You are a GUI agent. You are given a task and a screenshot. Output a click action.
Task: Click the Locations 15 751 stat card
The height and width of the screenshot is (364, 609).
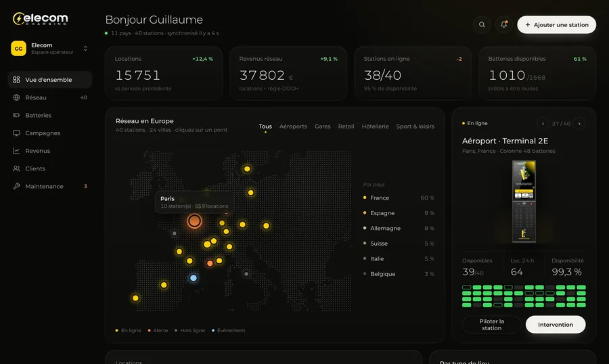point(164,74)
